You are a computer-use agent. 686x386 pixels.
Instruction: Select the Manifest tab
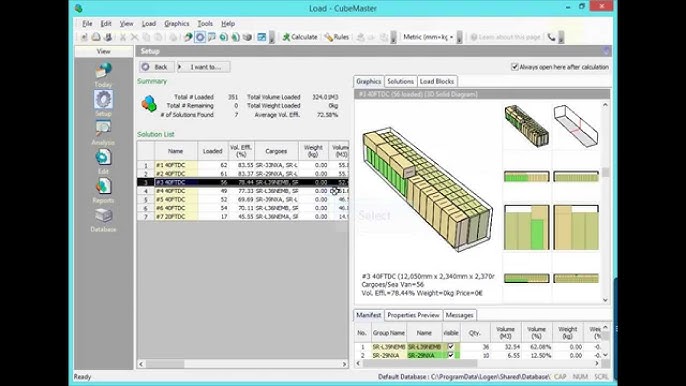point(368,315)
